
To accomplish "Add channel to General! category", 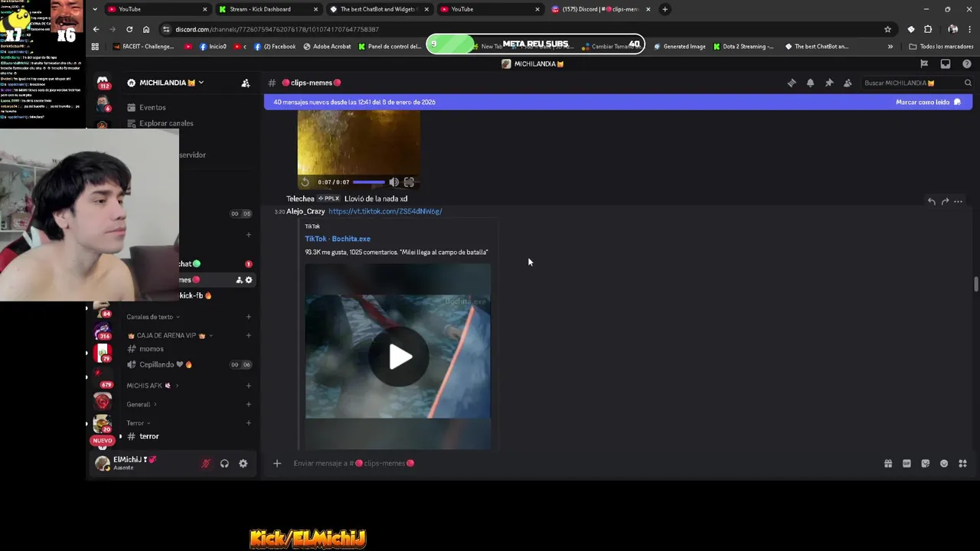I will (248, 404).
